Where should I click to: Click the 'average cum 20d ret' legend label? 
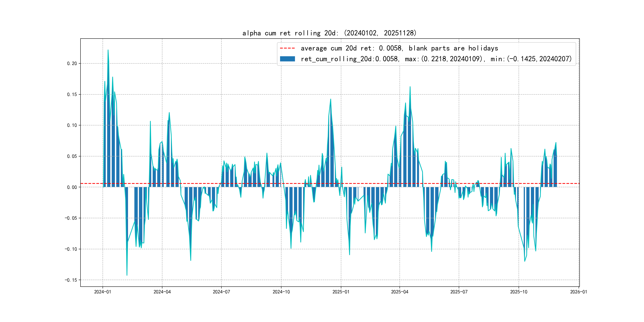coord(399,48)
